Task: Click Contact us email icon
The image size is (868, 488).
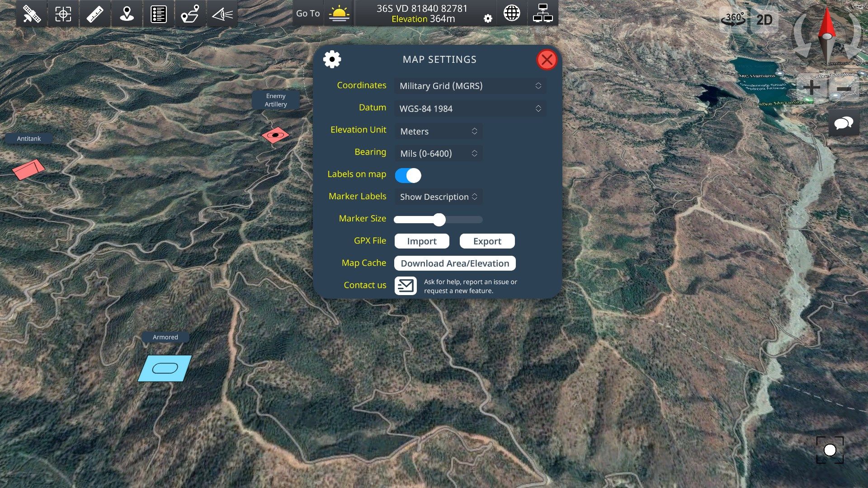Action: 406,285
